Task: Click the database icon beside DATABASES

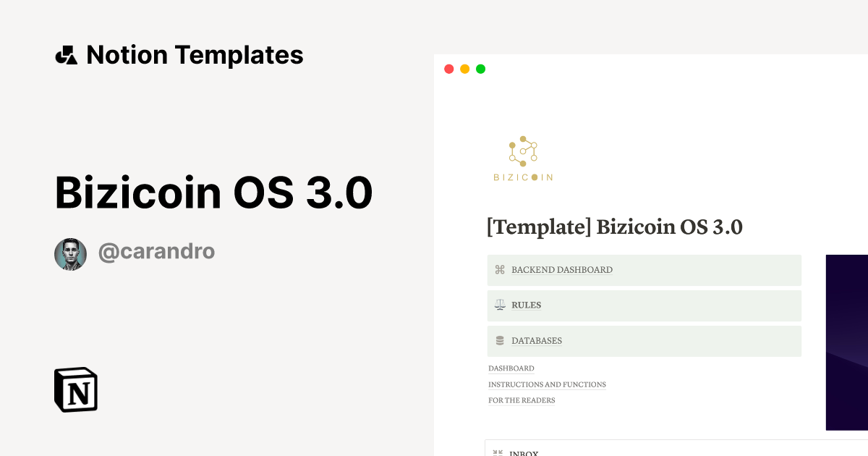Action: [499, 340]
